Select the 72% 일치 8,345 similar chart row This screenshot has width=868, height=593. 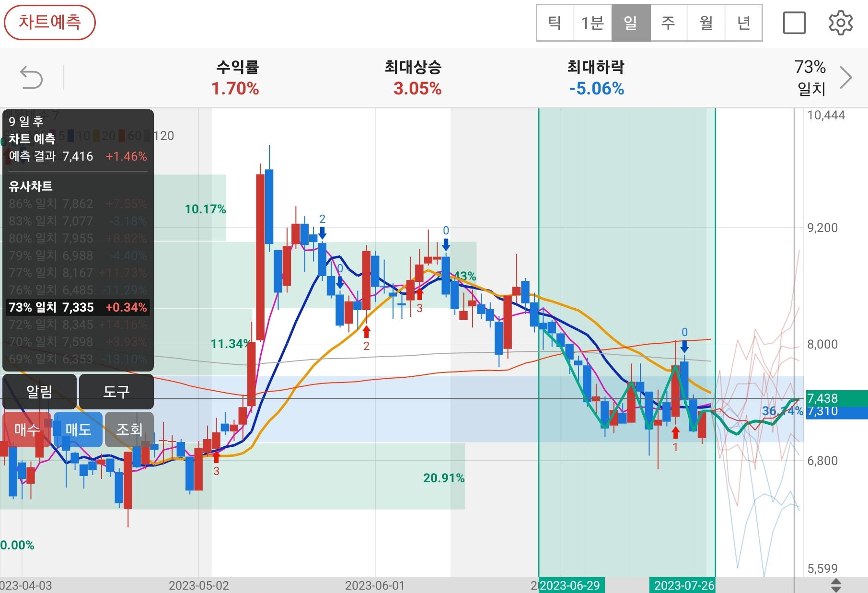coord(78,325)
